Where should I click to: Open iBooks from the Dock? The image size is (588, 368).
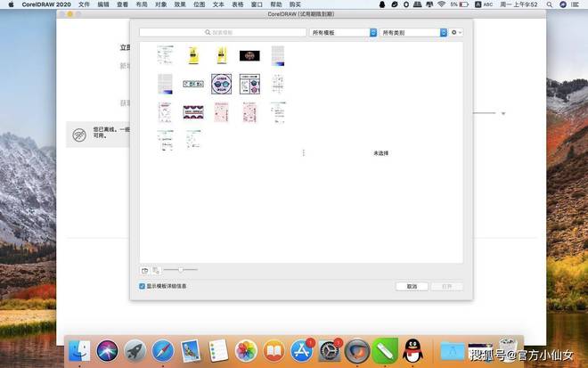coord(274,351)
